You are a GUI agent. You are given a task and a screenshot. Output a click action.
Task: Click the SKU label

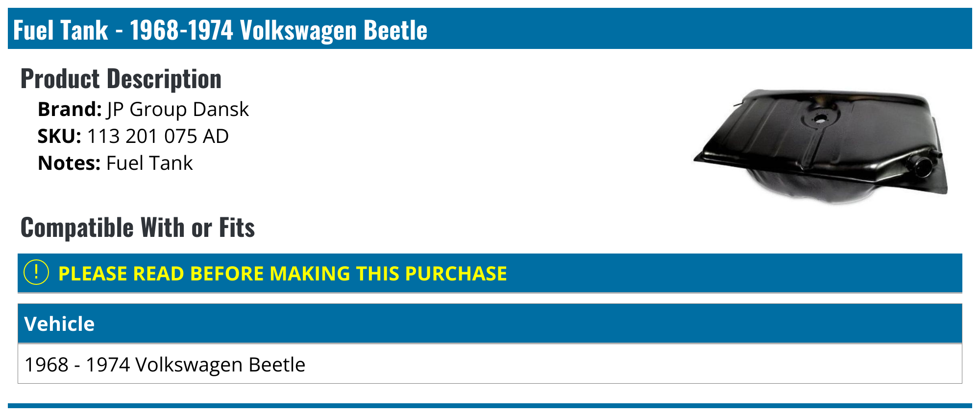[x=59, y=136]
